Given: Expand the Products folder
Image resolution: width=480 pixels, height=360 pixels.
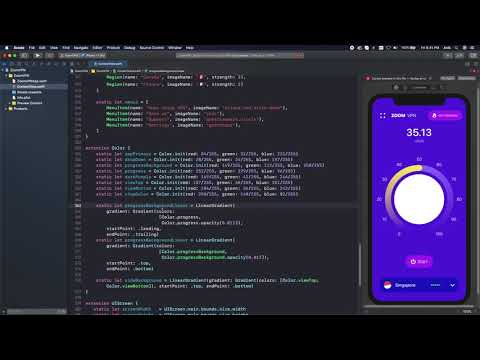Looking at the screenshot, I should coord(6,109).
